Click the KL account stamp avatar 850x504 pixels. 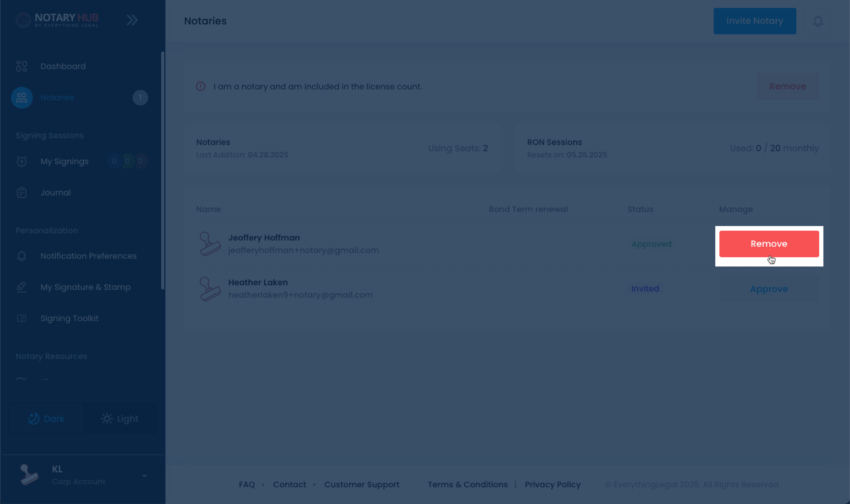[29, 475]
